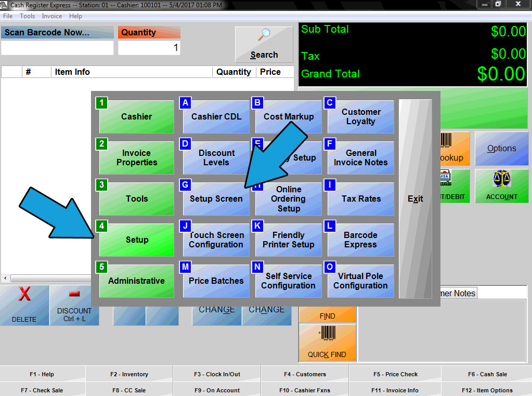Screen dimensions: 532x396
Task: Open the Tools menu in menu bar
Action: [27, 16]
